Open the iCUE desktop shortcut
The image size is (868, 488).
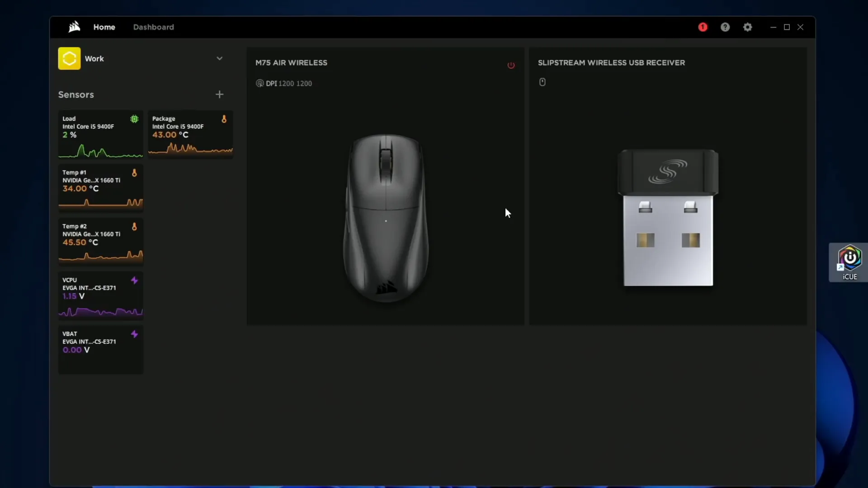[x=849, y=263]
